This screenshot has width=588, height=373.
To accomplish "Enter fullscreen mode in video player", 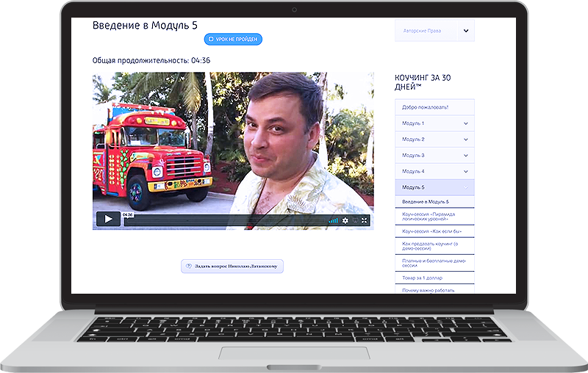I will pos(365,220).
